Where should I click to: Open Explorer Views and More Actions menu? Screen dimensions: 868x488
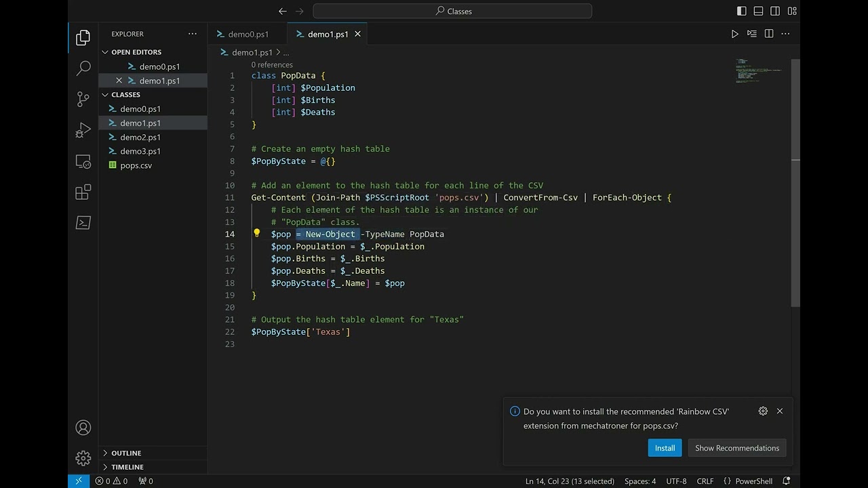pos(193,34)
